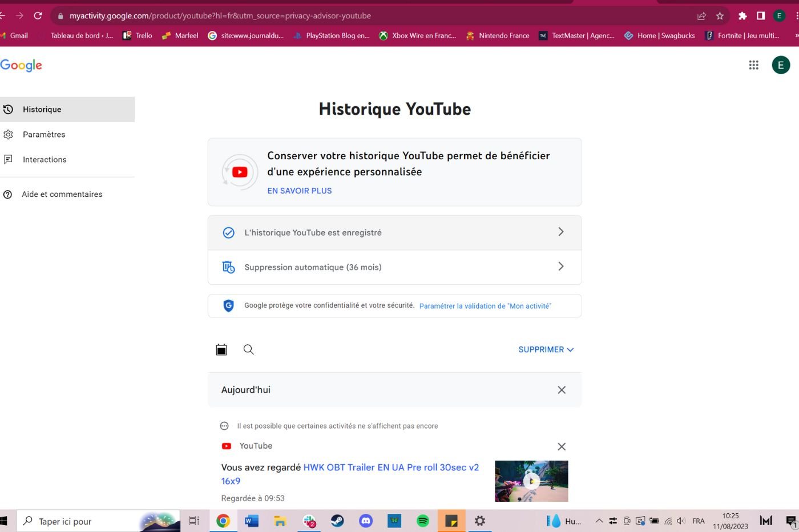
Task: Open the notification center icon
Action: point(790,521)
